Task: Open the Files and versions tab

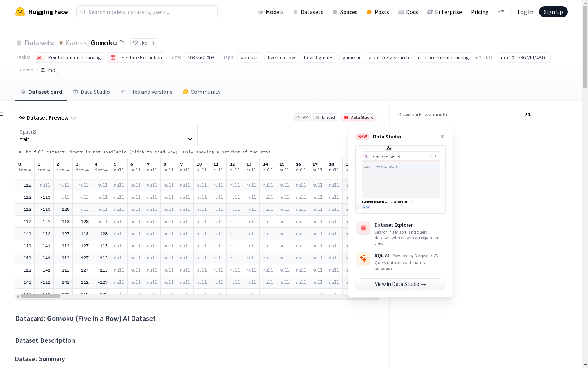Action: click(x=146, y=92)
